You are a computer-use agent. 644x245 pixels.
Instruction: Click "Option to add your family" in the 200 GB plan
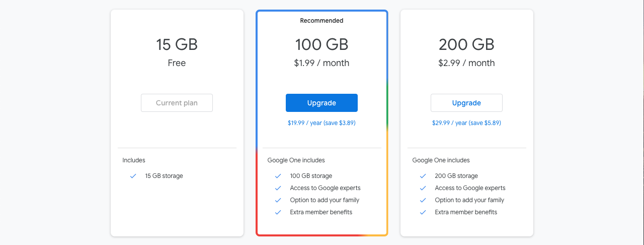coord(469,200)
